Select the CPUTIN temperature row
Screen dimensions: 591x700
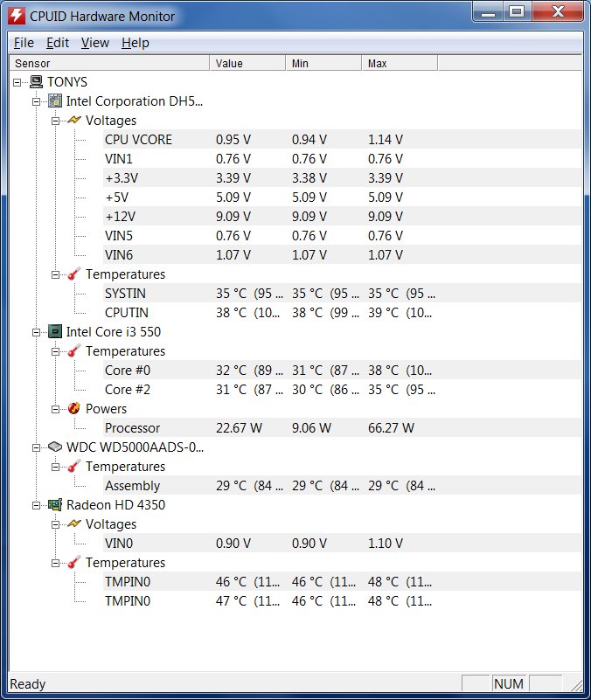click(x=342, y=312)
